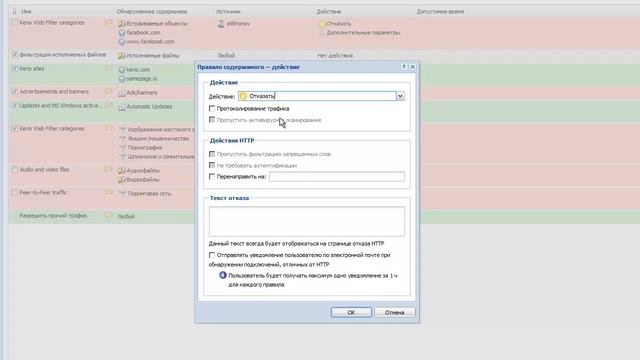Click Дополнительные параметры text in first rule

pyautogui.click(x=363, y=33)
